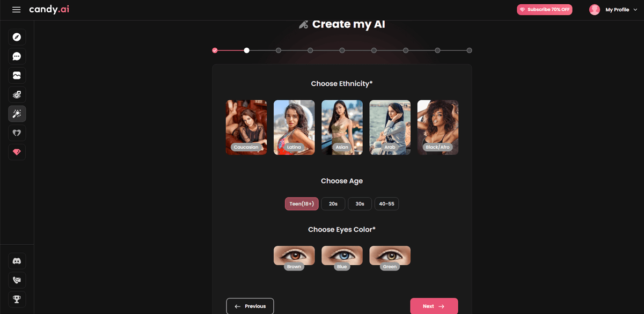Image resolution: width=644 pixels, height=314 pixels.
Task: Open the Explore compass icon
Action: (17, 37)
